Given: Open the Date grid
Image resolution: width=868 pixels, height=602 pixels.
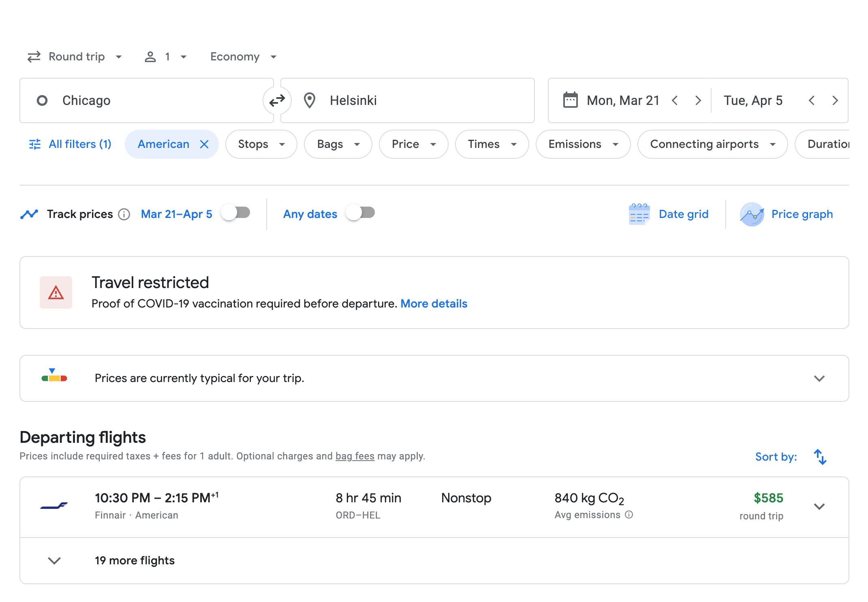Looking at the screenshot, I should [x=669, y=214].
